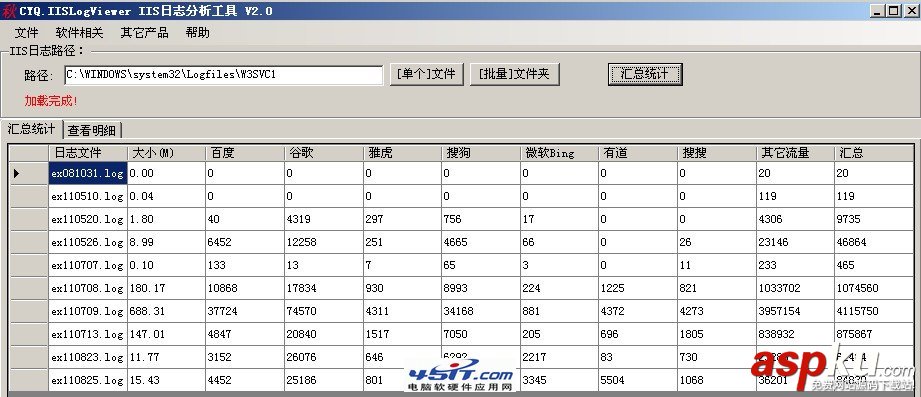921x397 pixels.
Task: Click the [批量]文件夹 button
Action: [515, 74]
